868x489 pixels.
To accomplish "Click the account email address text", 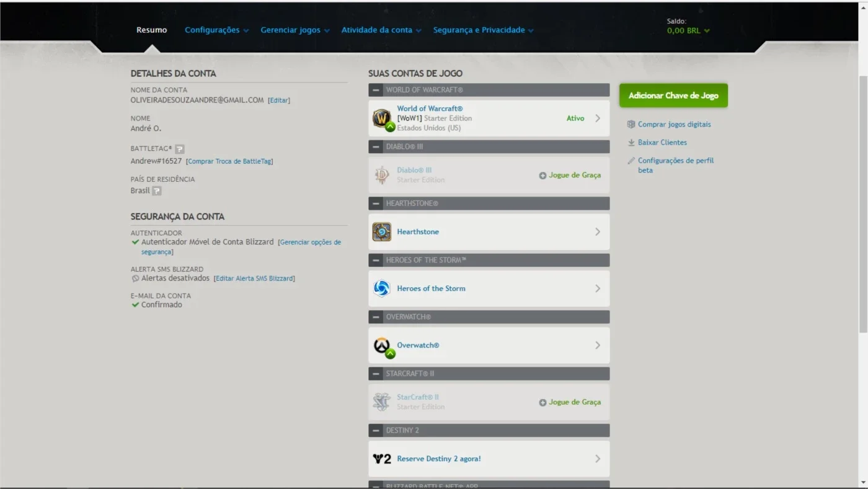I will (197, 100).
